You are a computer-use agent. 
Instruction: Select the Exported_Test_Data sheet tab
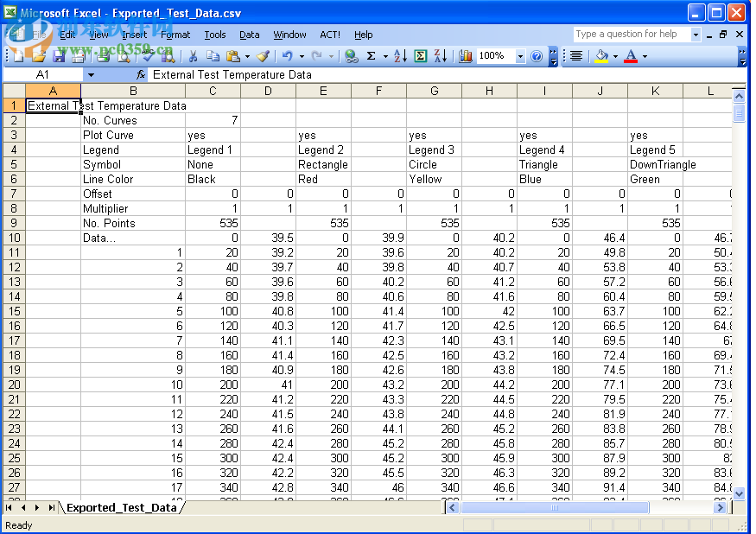pos(121,507)
